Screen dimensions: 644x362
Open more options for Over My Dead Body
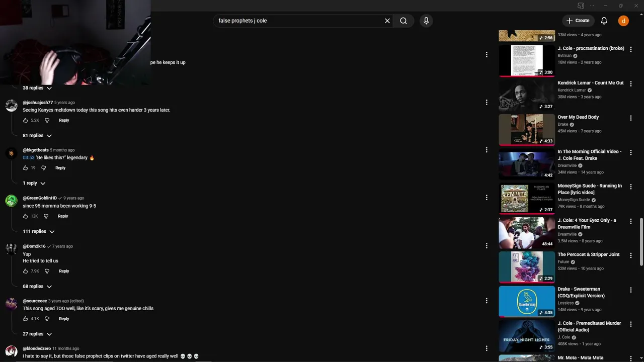630,118
